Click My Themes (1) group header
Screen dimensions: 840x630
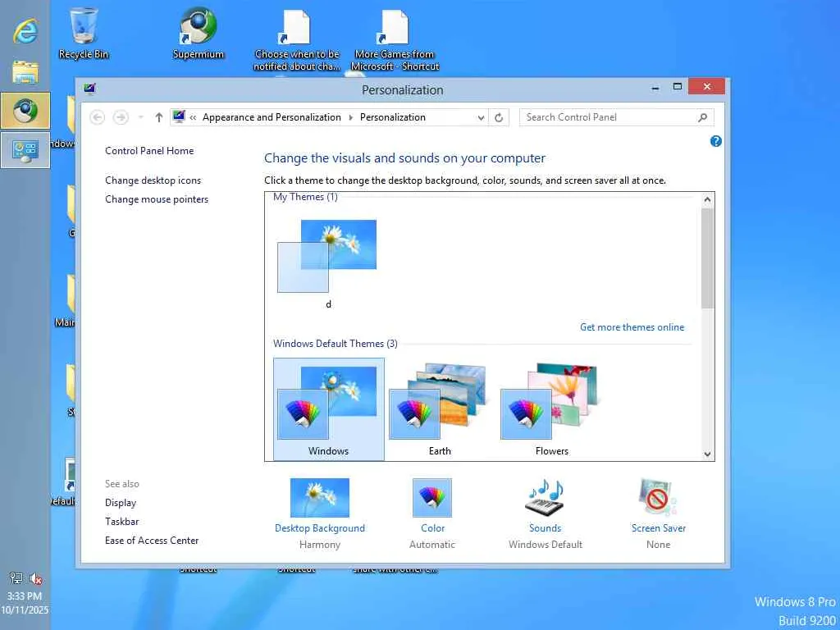305,197
